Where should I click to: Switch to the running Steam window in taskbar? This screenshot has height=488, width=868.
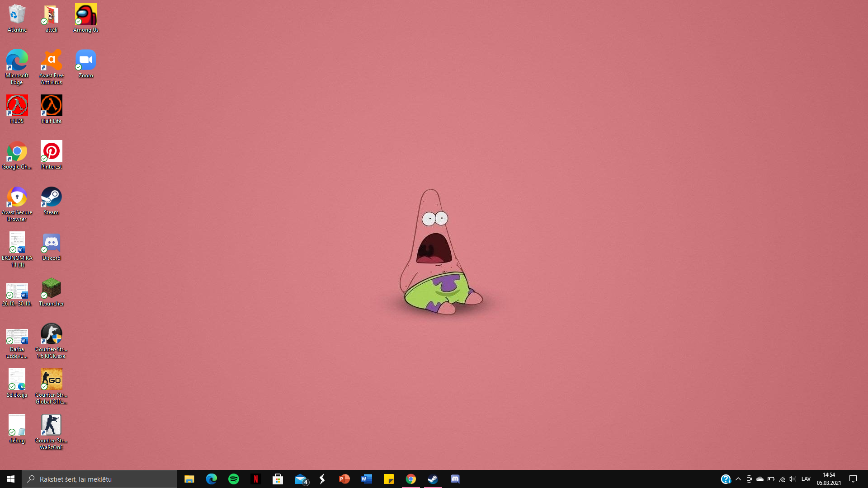coord(433,479)
